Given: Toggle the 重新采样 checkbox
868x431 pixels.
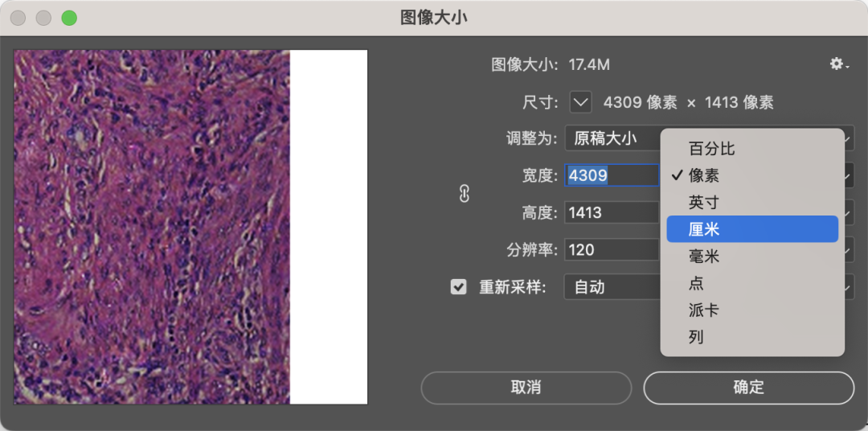Looking at the screenshot, I should 458,287.
